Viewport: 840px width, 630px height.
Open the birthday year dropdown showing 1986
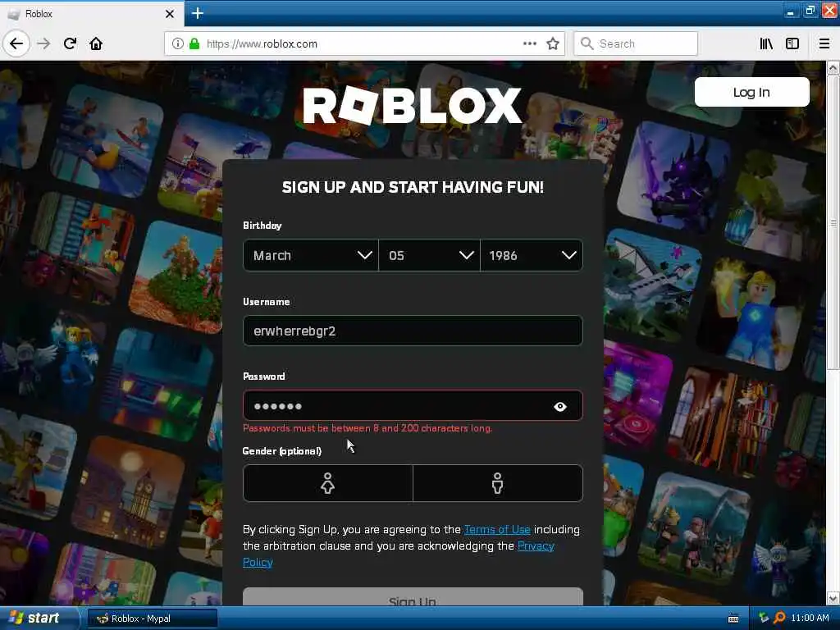coord(532,255)
